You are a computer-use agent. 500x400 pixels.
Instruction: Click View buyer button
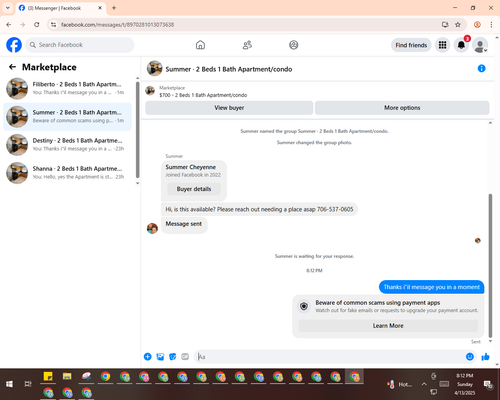[229, 108]
